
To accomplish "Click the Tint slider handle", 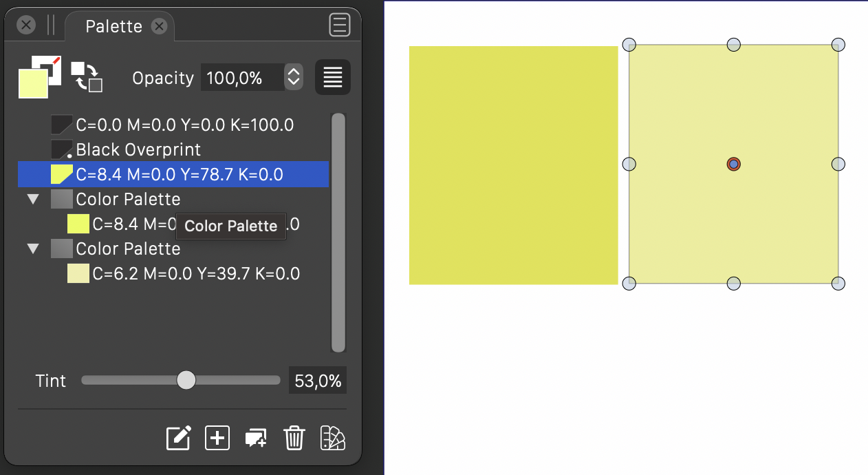I will coord(186,380).
